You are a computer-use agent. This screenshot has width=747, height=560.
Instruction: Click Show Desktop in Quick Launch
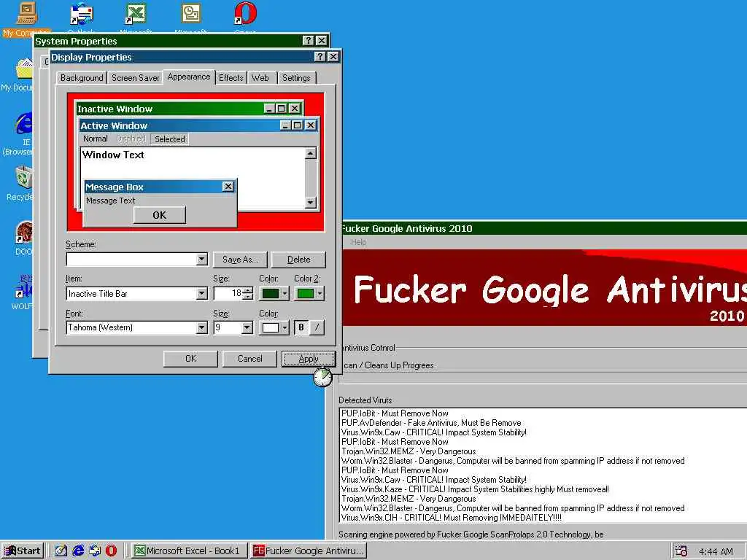[61, 551]
